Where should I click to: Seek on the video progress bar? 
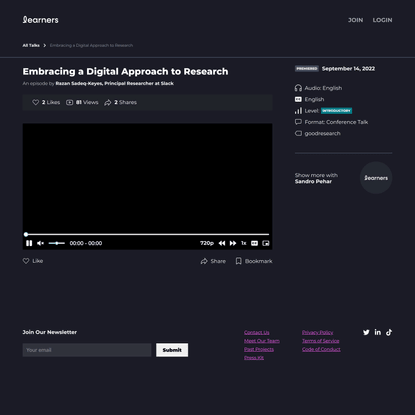147,234
